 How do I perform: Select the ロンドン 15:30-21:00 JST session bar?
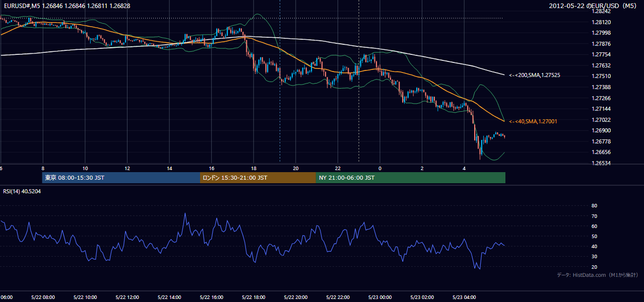[258, 178]
